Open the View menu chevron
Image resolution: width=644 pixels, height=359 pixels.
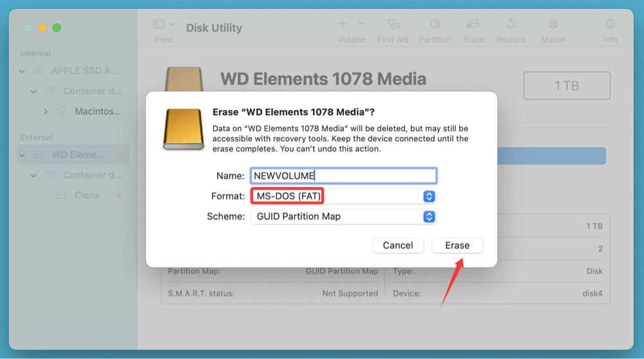(x=172, y=24)
